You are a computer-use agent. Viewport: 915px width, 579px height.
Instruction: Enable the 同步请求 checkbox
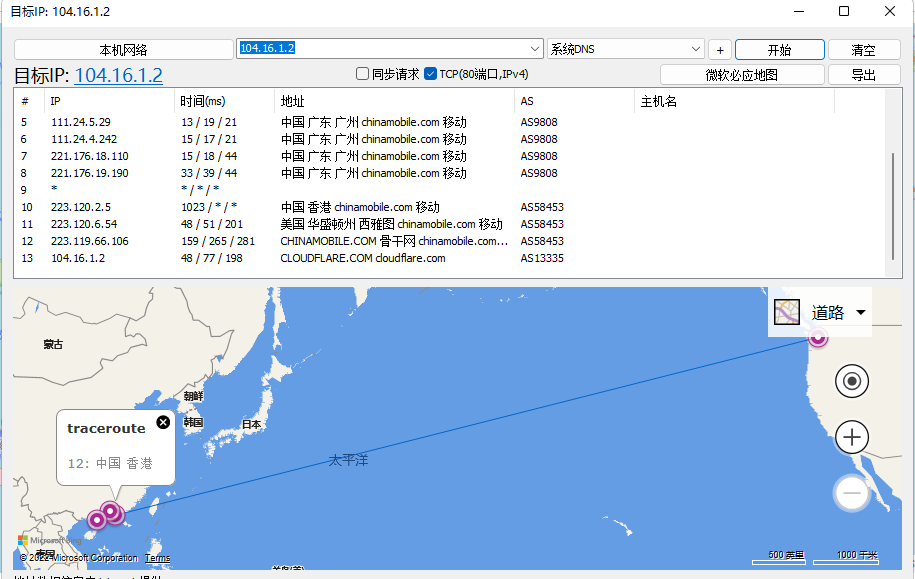click(x=362, y=74)
